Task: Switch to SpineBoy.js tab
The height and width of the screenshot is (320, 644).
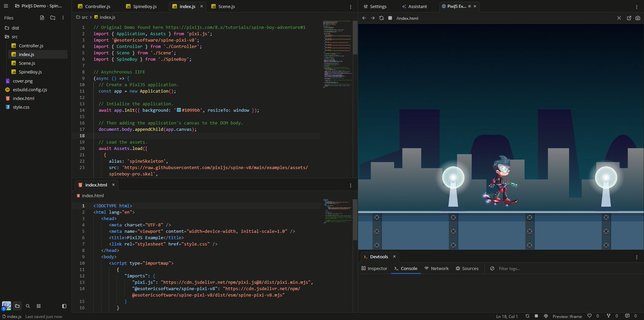Action: click(x=141, y=6)
